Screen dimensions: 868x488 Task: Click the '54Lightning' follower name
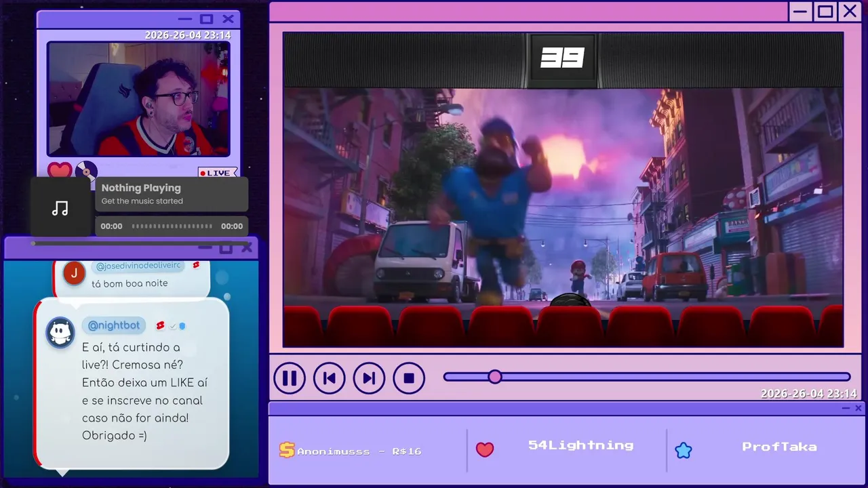tap(580, 445)
